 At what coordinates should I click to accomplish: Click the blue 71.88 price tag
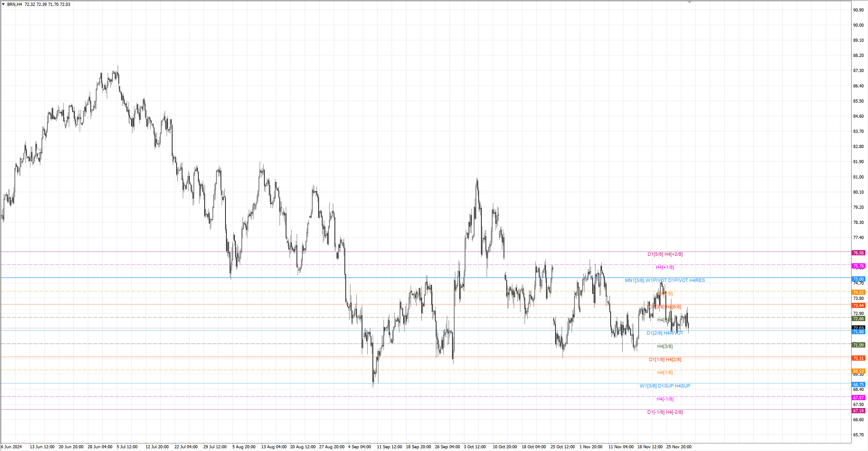858,332
